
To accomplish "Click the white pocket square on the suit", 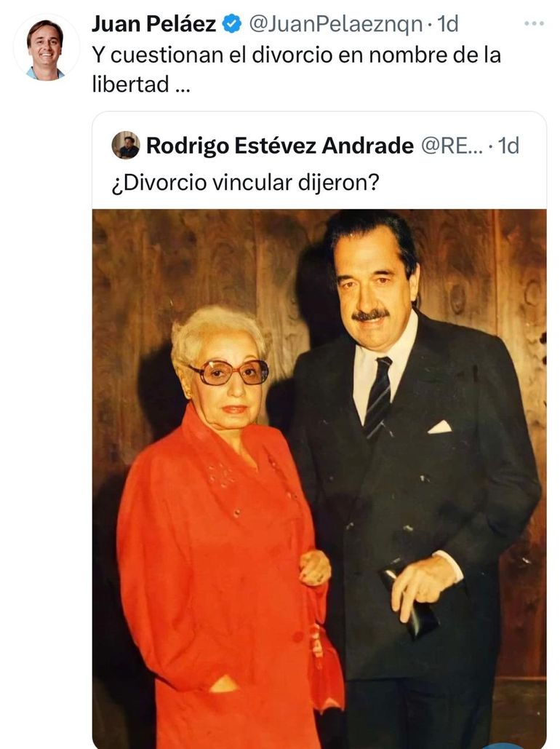I will pos(440,427).
